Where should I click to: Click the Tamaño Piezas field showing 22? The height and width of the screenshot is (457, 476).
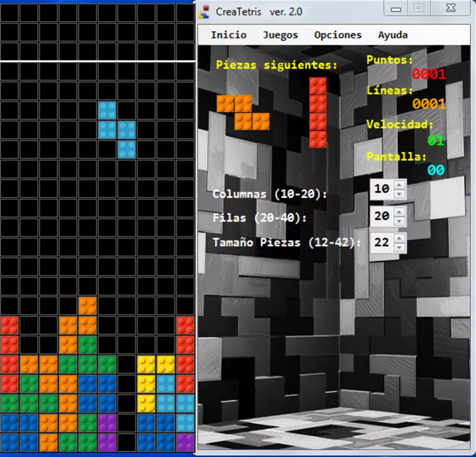coord(382,243)
